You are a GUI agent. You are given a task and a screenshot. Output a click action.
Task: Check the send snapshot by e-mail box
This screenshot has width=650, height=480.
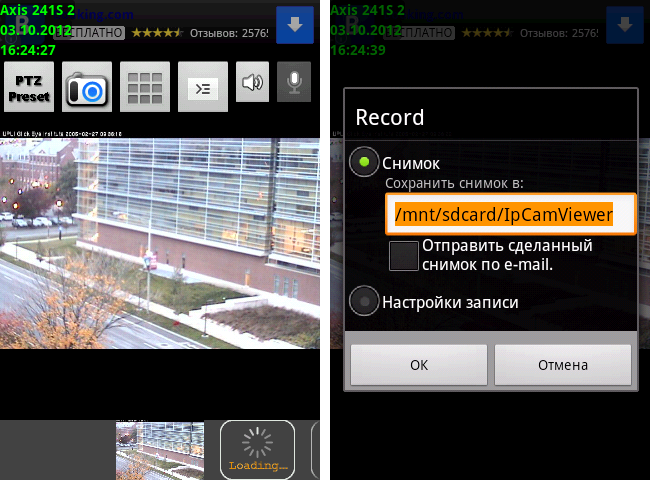[404, 256]
